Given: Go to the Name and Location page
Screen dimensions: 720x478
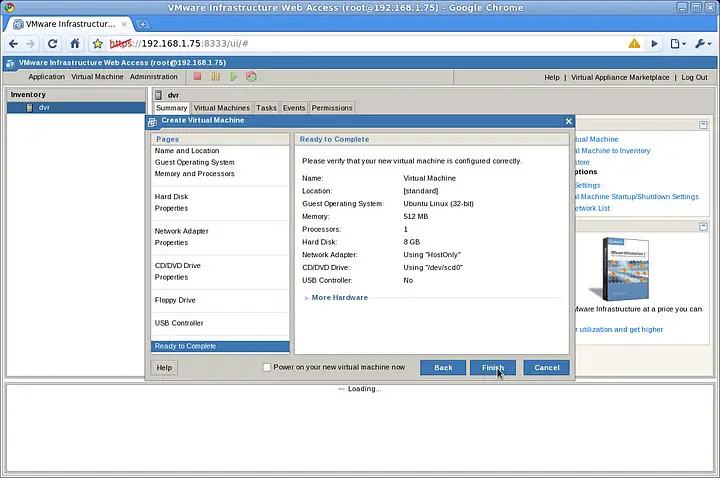Looking at the screenshot, I should (x=187, y=151).
